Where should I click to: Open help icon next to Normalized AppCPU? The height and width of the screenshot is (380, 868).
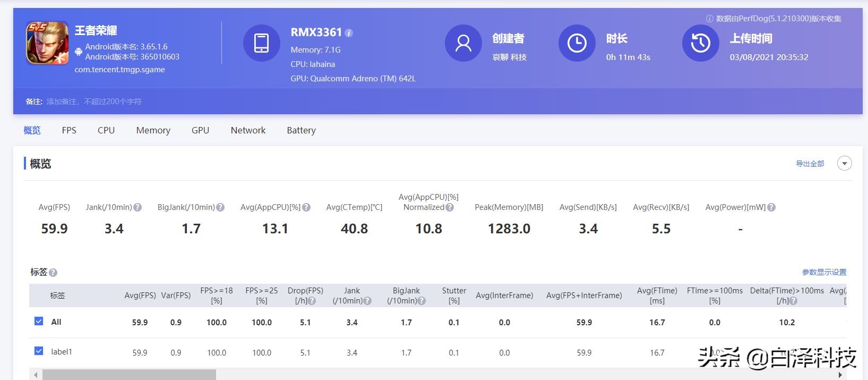(450, 207)
